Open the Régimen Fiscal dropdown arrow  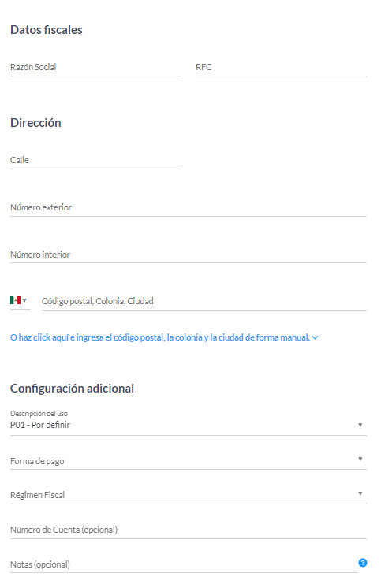click(x=360, y=493)
